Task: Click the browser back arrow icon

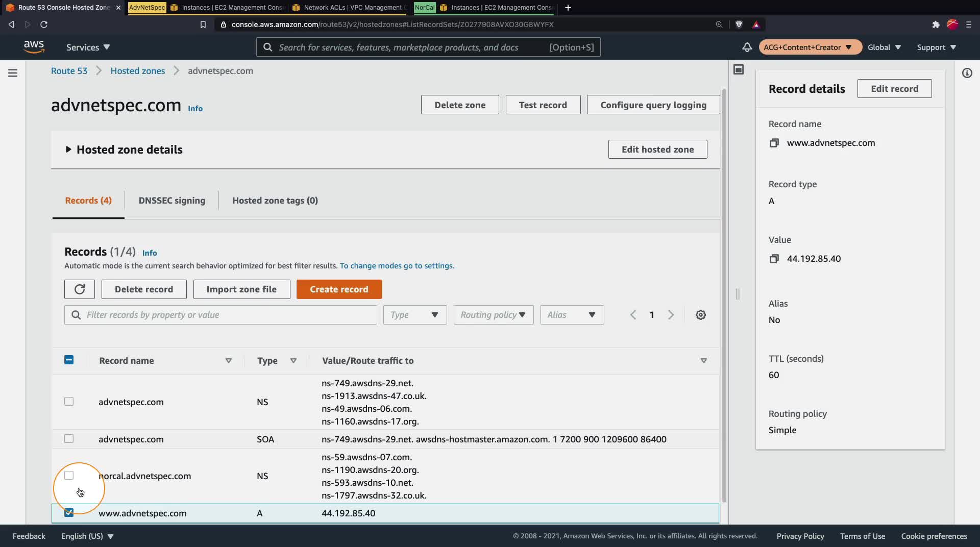Action: (11, 24)
